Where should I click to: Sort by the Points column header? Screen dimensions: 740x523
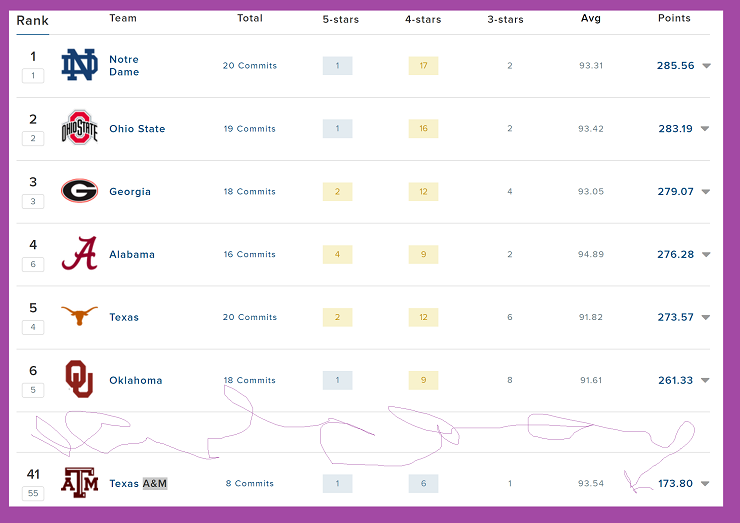pyautogui.click(x=674, y=18)
